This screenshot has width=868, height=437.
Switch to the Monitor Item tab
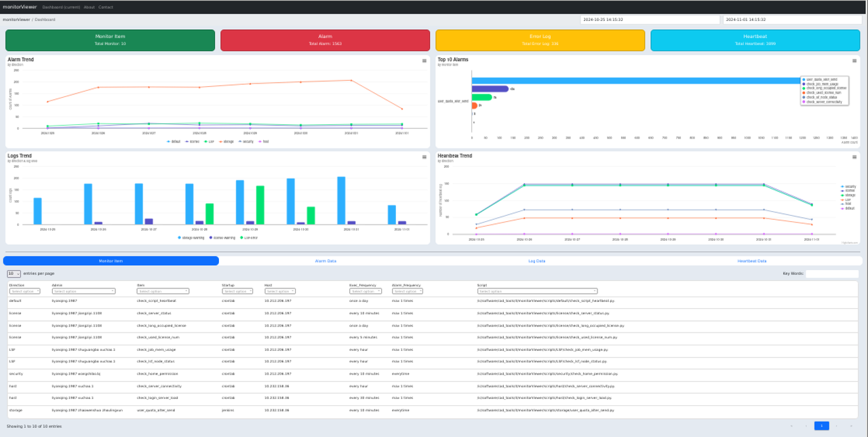coord(111,261)
